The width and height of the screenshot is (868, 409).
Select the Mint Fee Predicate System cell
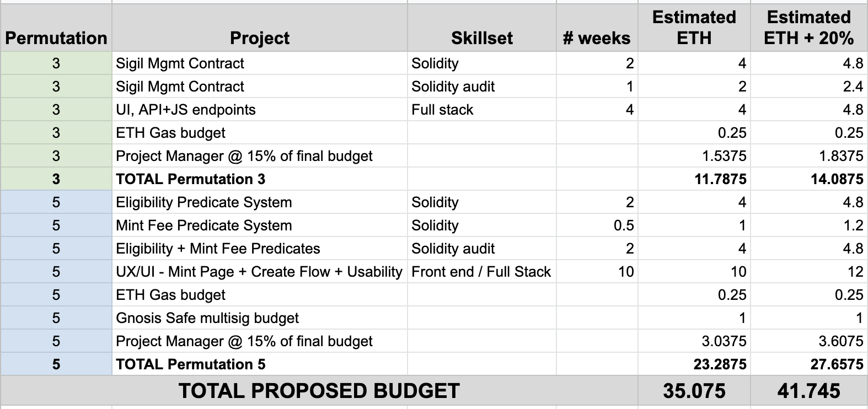(204, 225)
